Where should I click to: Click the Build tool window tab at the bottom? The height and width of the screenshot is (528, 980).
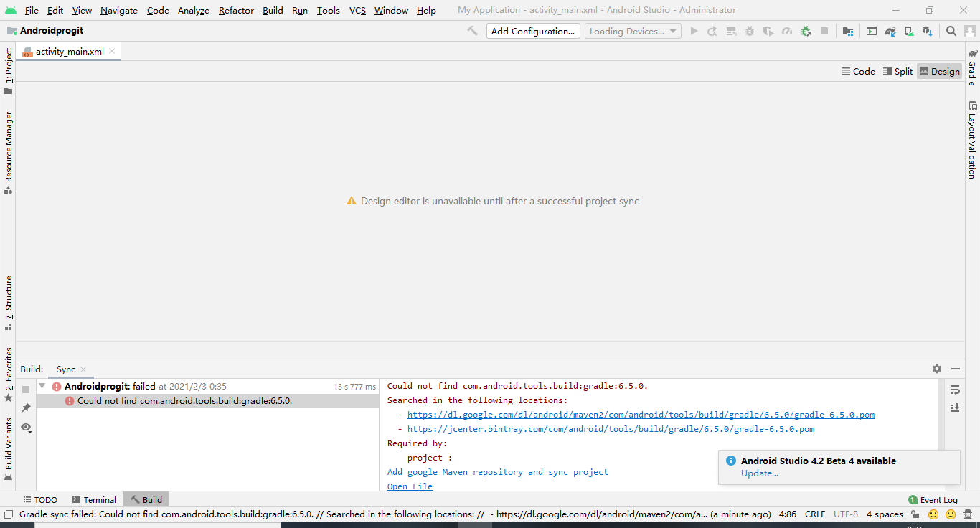(146, 500)
